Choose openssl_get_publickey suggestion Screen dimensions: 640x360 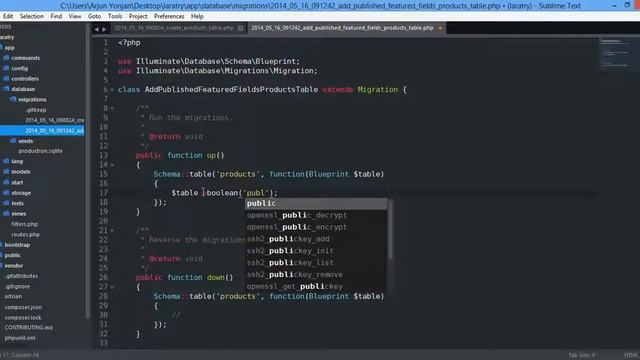pos(316,286)
